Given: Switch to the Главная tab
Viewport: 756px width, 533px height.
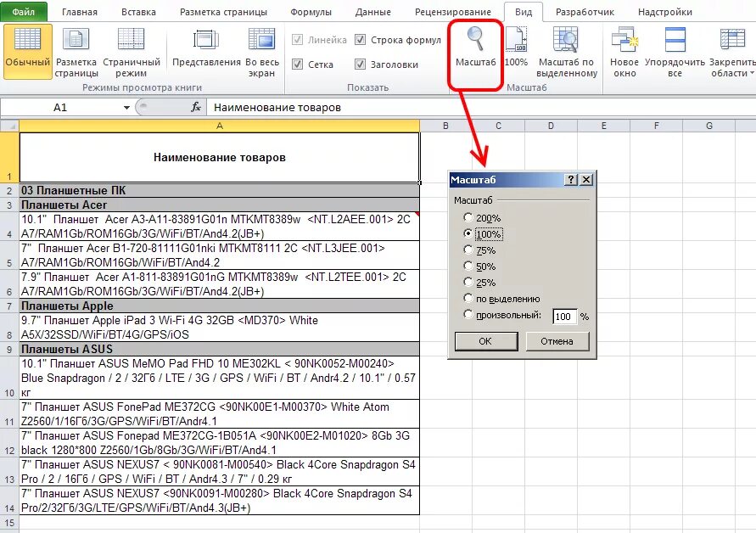Looking at the screenshot, I should click(80, 12).
